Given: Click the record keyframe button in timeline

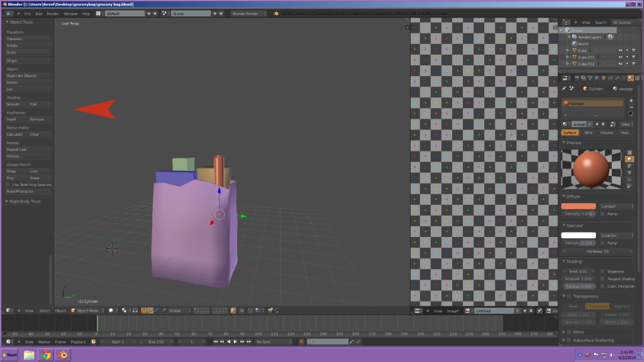Looking at the screenshot, I should [x=301, y=341].
